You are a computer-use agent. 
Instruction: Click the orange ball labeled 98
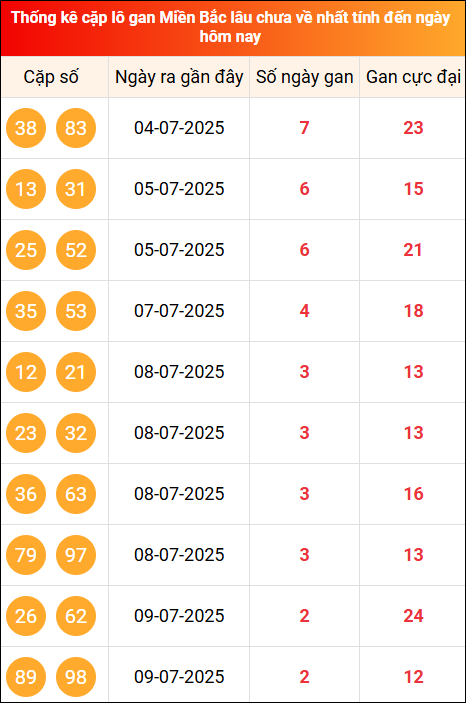(x=76, y=677)
